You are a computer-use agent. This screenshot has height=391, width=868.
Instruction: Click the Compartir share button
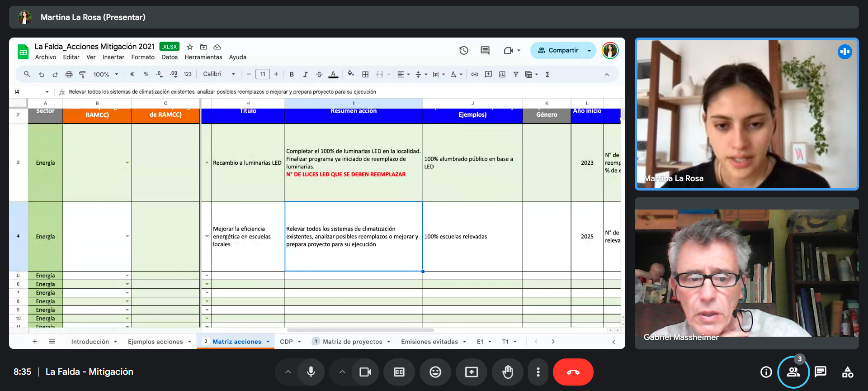click(557, 51)
